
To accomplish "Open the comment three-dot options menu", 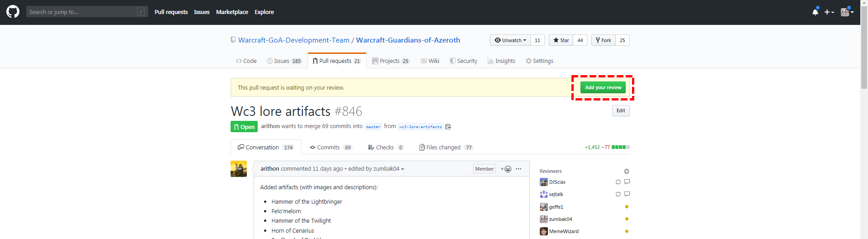I will coord(519,169).
